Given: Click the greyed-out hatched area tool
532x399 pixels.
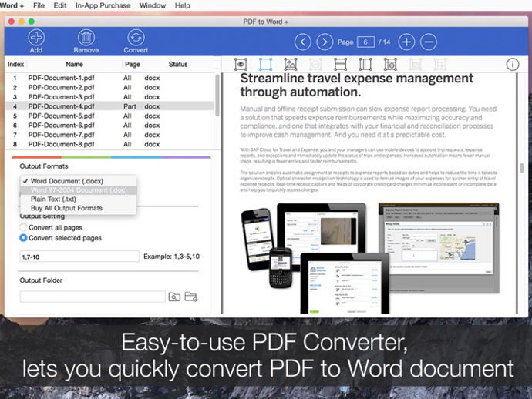Looking at the screenshot, I should 416,64.
